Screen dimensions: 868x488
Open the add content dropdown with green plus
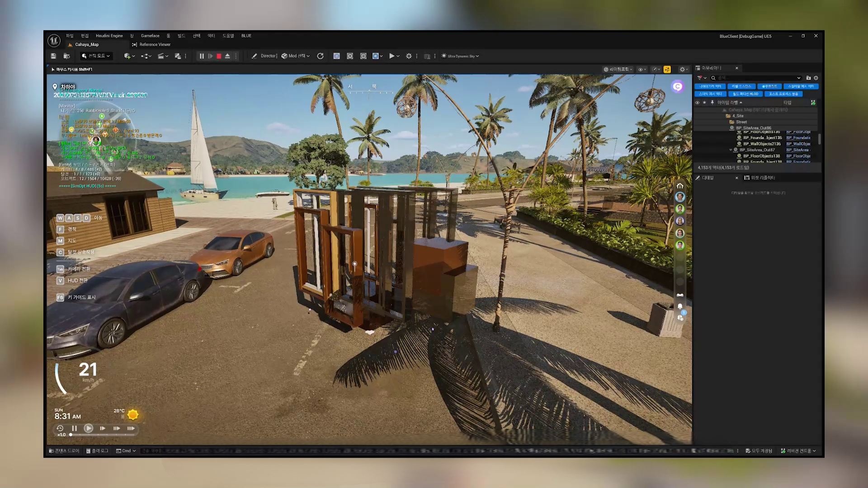coord(129,56)
